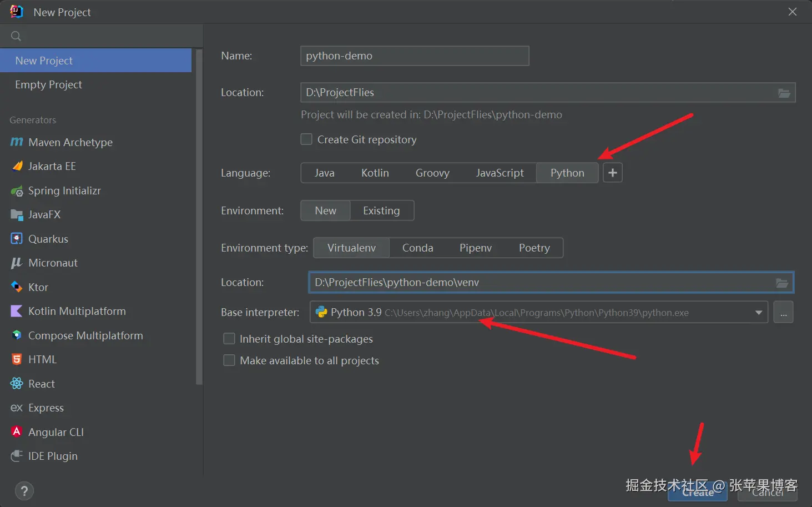The image size is (812, 507).
Task: Open help via question mark icon
Action: [x=24, y=491]
